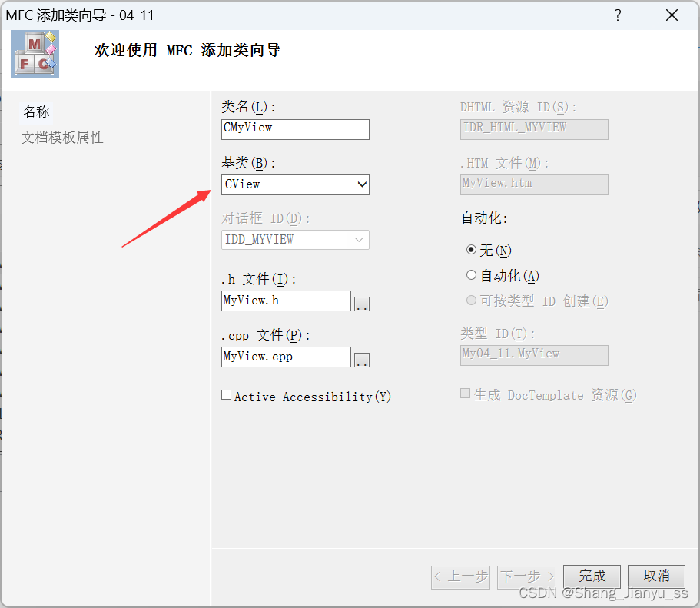
Task: Enable the Active Accessibility checkbox
Action: 226,395
